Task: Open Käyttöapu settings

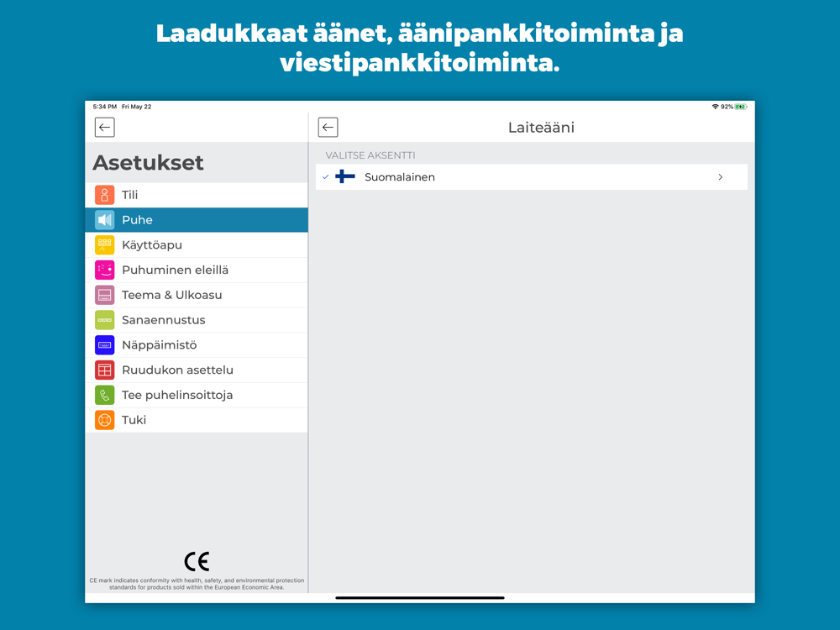Action: pos(197,244)
